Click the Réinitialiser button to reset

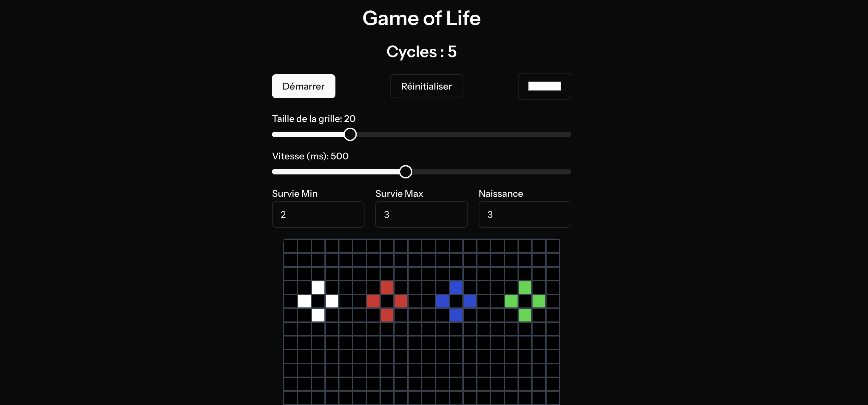point(426,86)
